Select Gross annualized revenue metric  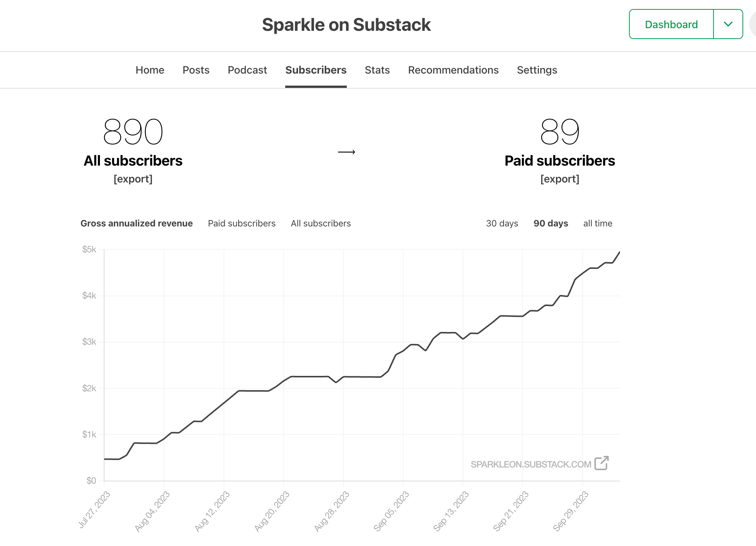click(x=137, y=223)
